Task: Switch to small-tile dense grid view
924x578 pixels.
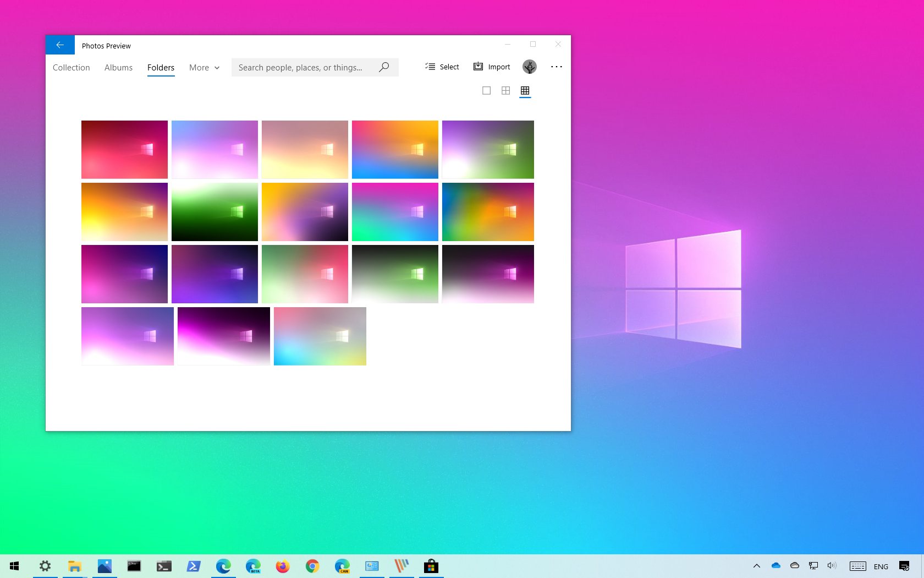Action: (x=525, y=90)
